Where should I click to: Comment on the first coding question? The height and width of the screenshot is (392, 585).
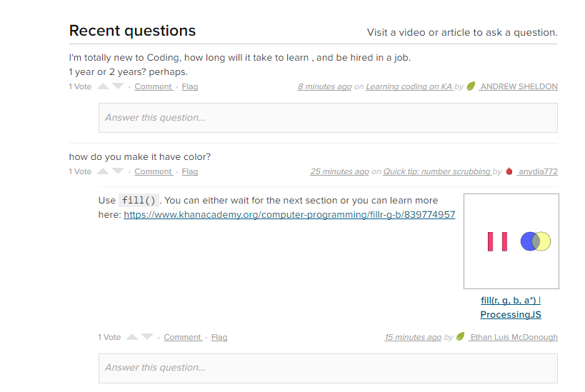[x=153, y=86]
